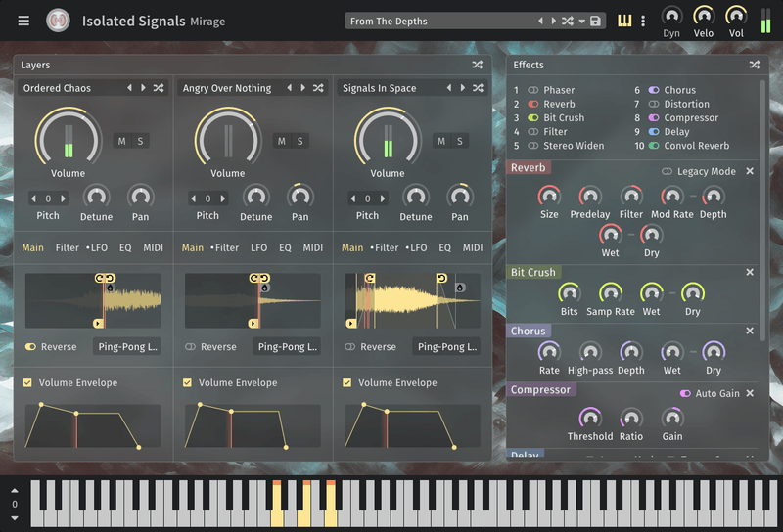The height and width of the screenshot is (532, 783).
Task: Open Ping-Pong loop mode dropdown for Signals In Space
Action: tap(447, 347)
